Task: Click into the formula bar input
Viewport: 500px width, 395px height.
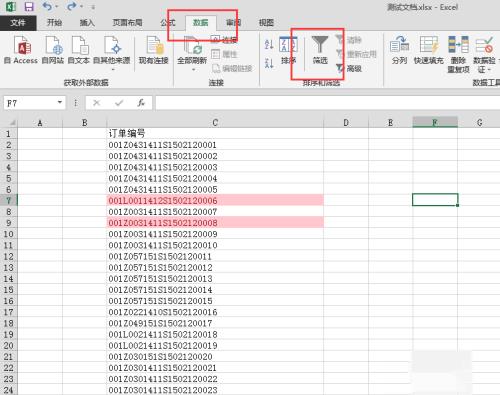Action: tap(327, 103)
